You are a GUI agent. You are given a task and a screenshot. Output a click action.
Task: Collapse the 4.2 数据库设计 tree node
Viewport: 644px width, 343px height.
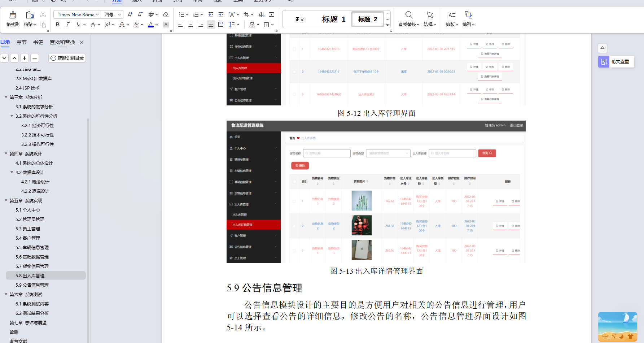pyautogui.click(x=12, y=172)
